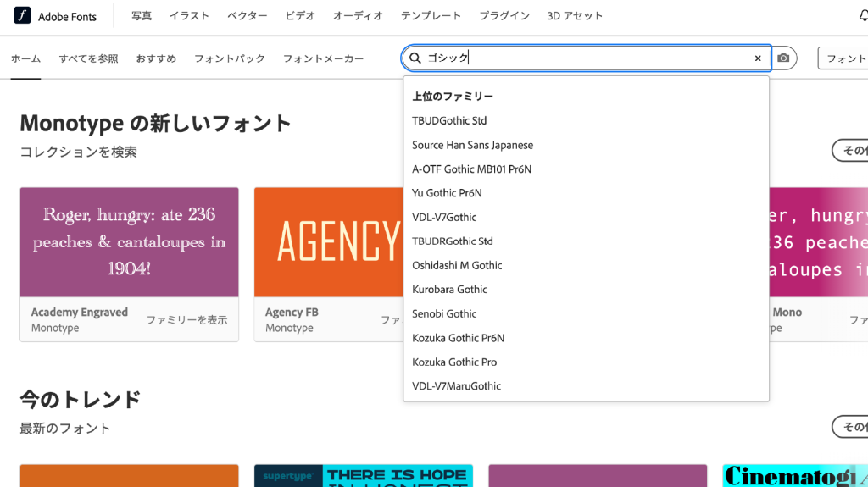Open the プラグイン menu item
Screen dimensions: 868x487
[x=504, y=16]
